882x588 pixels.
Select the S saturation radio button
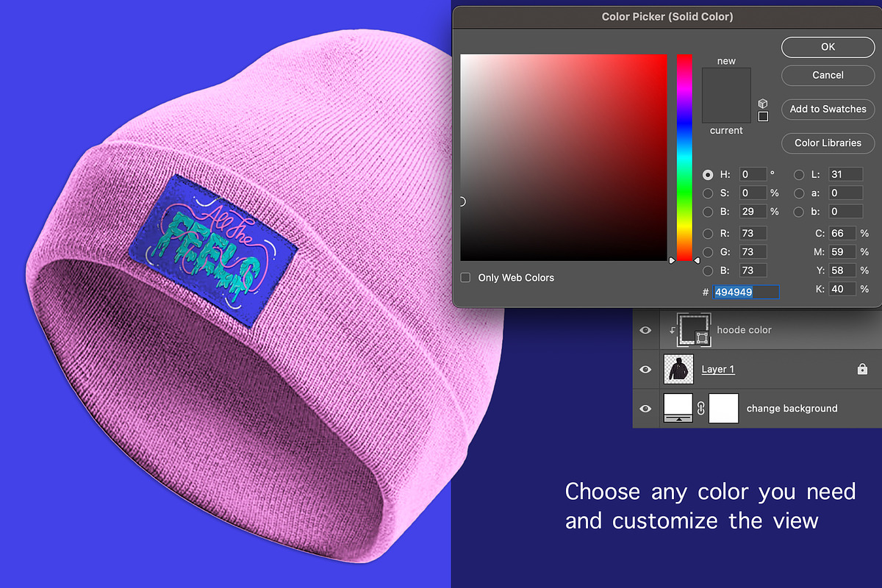pos(708,193)
